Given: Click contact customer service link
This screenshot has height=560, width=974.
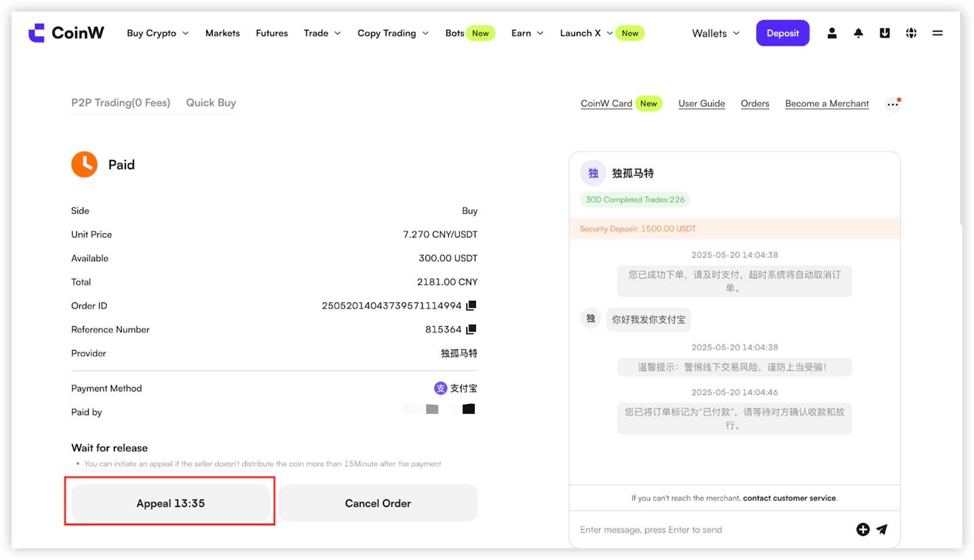Looking at the screenshot, I should pyautogui.click(x=789, y=498).
